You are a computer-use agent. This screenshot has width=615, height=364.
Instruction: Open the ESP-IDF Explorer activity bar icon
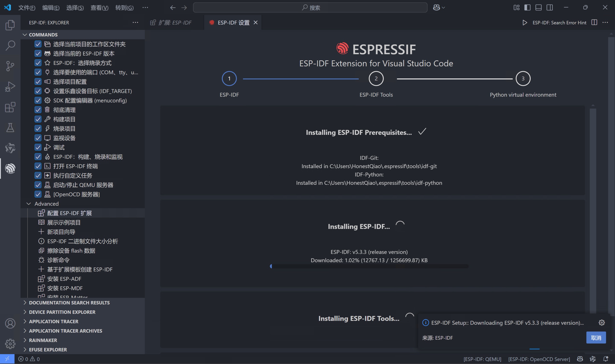10,169
